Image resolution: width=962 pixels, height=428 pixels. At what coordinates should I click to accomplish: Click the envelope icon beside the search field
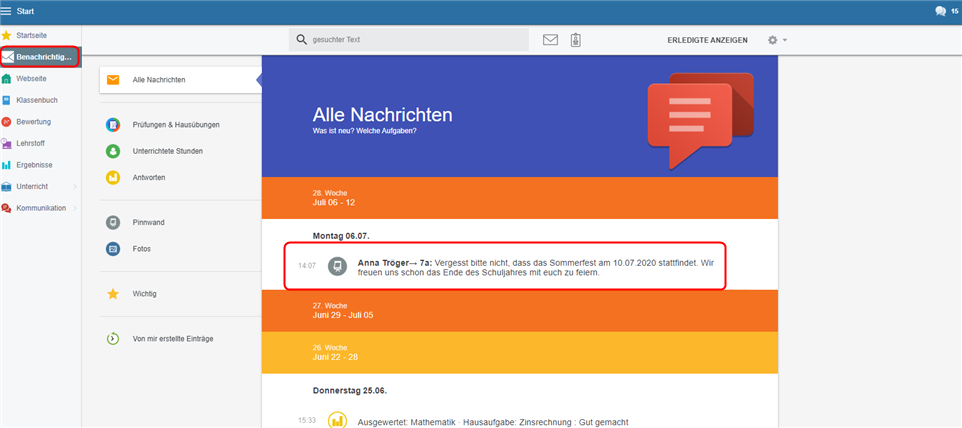[550, 40]
